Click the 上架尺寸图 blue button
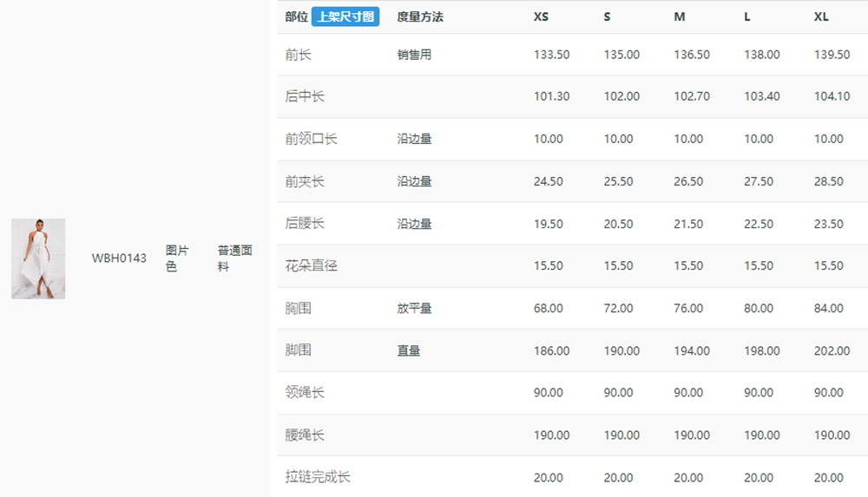The image size is (868, 497). tap(345, 16)
